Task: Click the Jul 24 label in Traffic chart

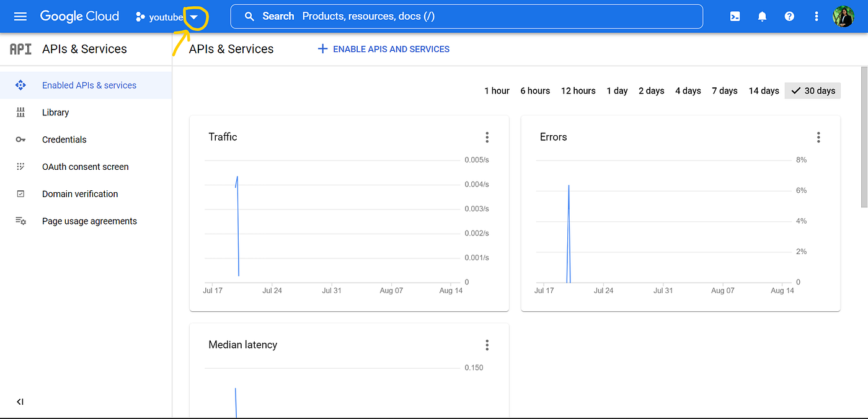Action: click(x=272, y=290)
